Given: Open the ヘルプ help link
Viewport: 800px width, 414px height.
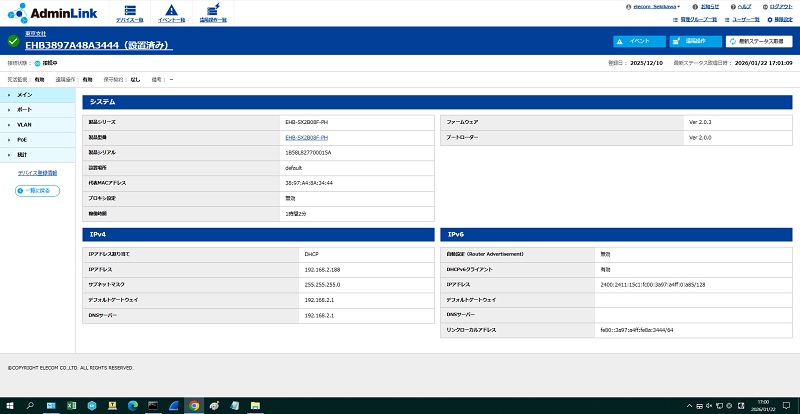Looking at the screenshot, I should [739, 6].
